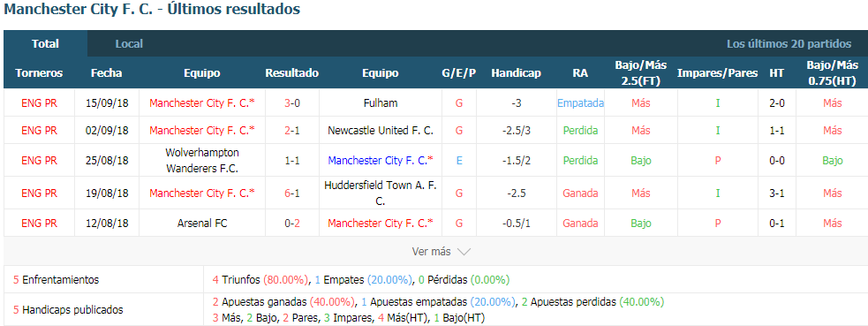Click the Impares/Pares column header
The height and width of the screenshot is (326, 868).
point(717,73)
